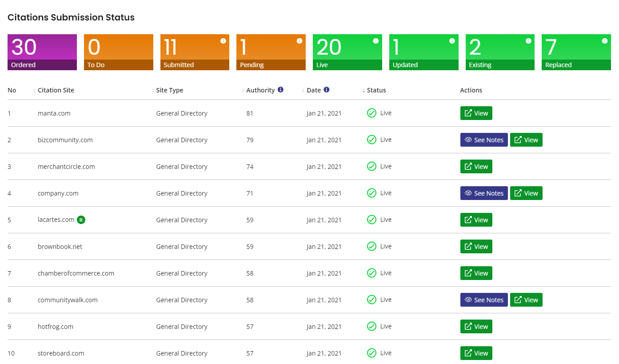Select the purple Ordered card showing 30

click(42, 52)
